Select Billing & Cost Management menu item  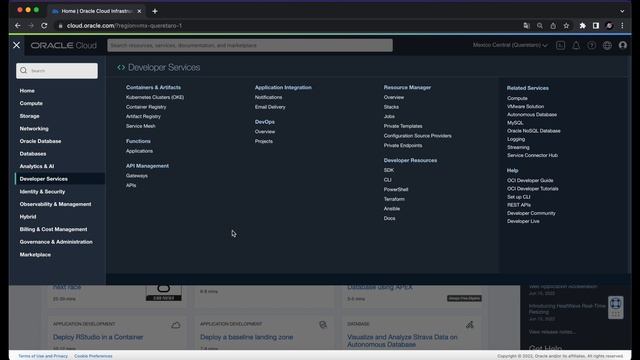pyautogui.click(x=53, y=229)
